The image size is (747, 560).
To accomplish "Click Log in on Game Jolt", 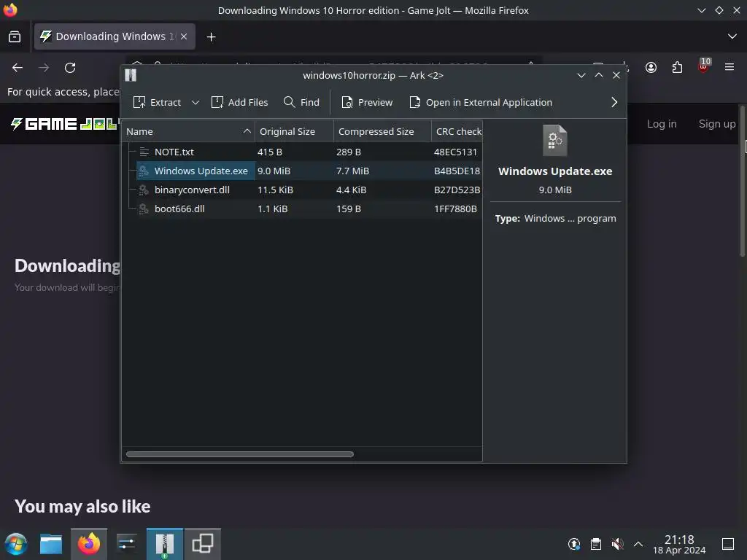I will pos(662,124).
